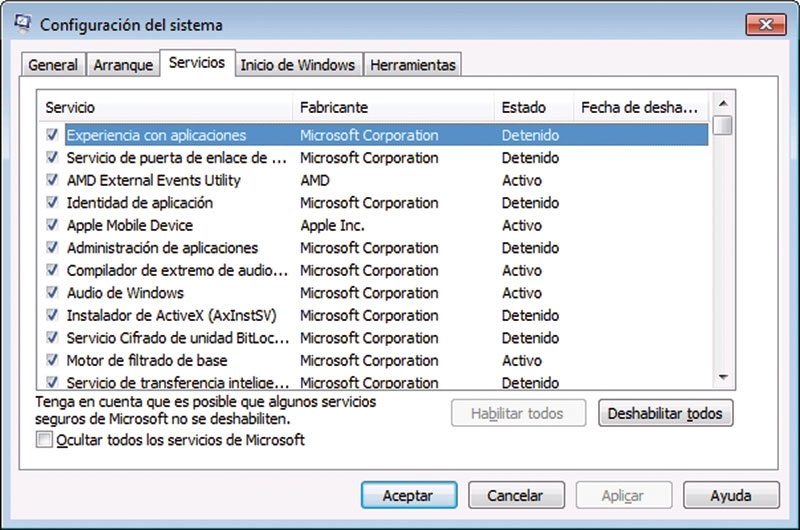The width and height of the screenshot is (800, 530).
Task: Uncheck Servicio de puerta de enlace checkbox
Action: coord(52,157)
